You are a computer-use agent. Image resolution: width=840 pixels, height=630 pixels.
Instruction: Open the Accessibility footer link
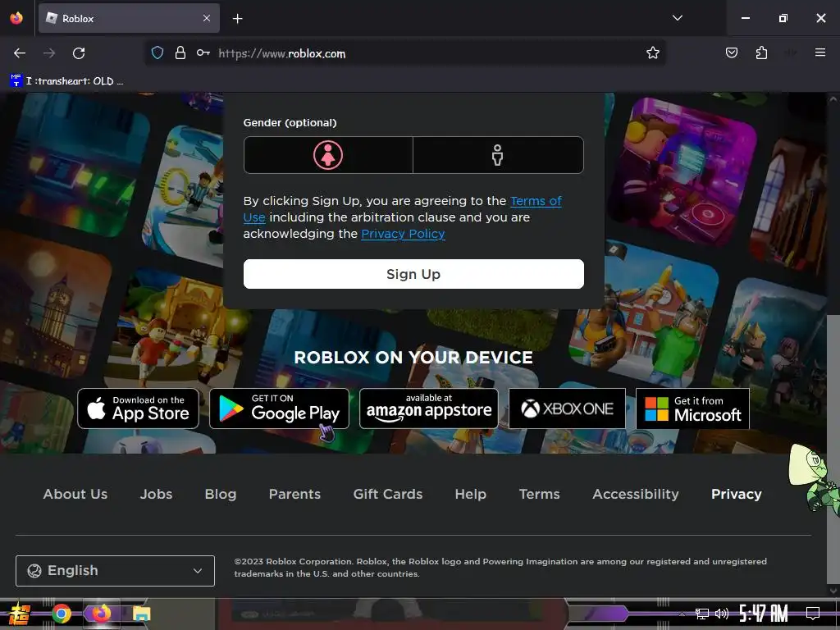[636, 494]
